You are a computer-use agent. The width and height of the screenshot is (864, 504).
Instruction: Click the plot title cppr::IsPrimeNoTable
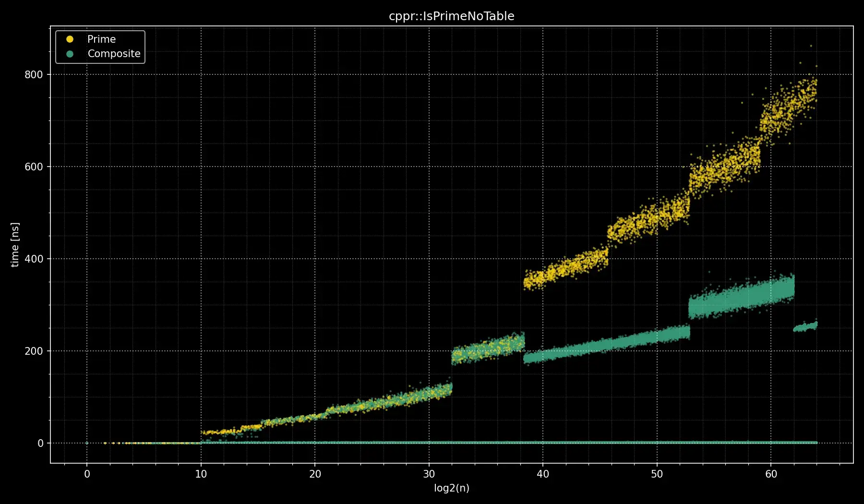point(452,16)
